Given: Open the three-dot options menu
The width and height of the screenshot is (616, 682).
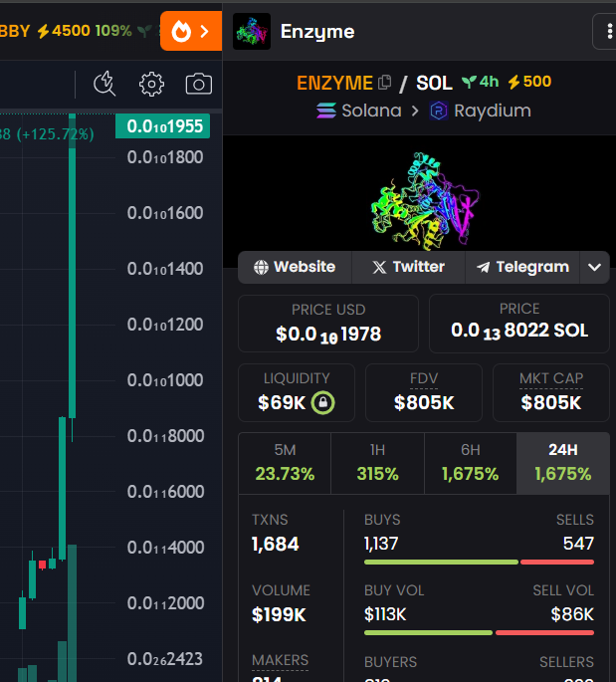Looking at the screenshot, I should [x=609, y=31].
